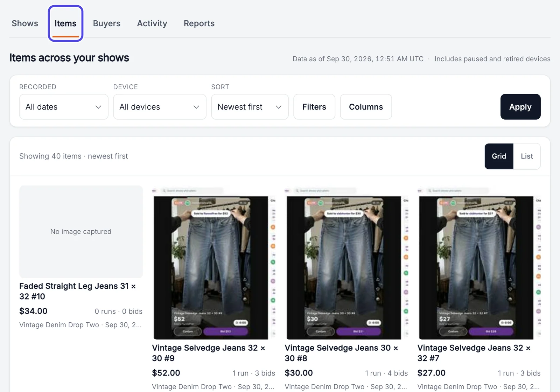Open the Device 'All devices' dropdown

(160, 107)
